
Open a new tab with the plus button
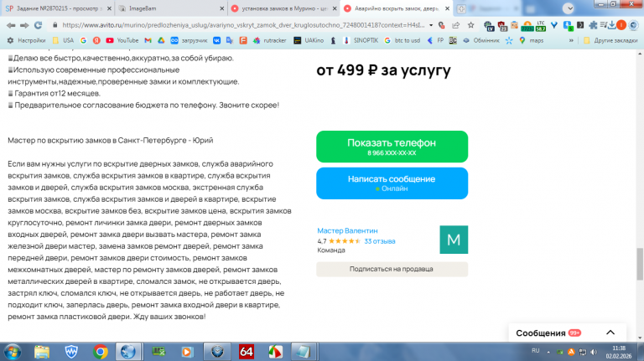[x=461, y=8]
